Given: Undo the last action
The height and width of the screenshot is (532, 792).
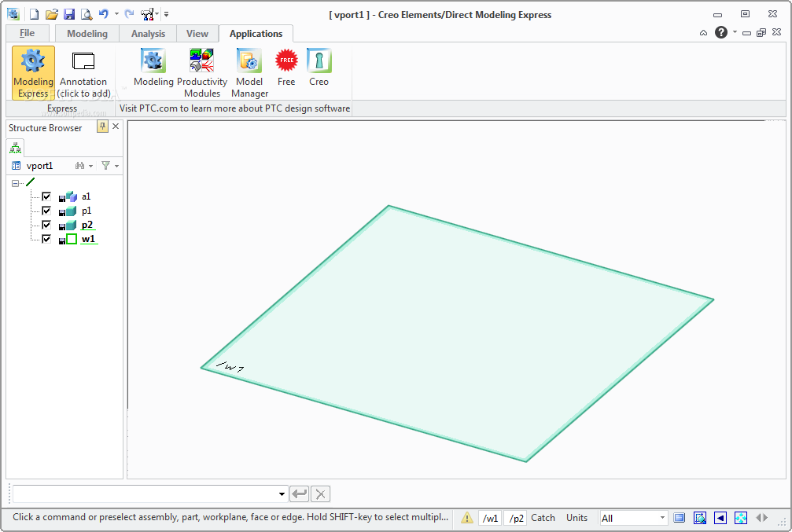Looking at the screenshot, I should [104, 14].
